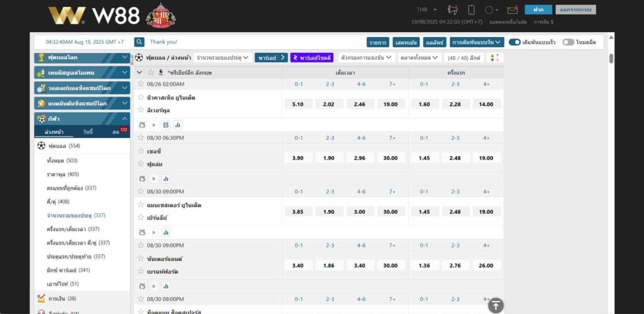The width and height of the screenshot is (644, 314).
Task: Switch to the ล่วงหน้า tab
Action: (54, 132)
